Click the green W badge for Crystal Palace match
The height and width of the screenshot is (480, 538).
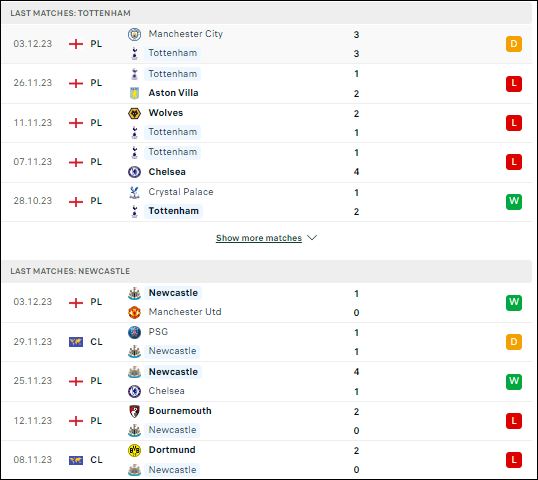(x=514, y=201)
